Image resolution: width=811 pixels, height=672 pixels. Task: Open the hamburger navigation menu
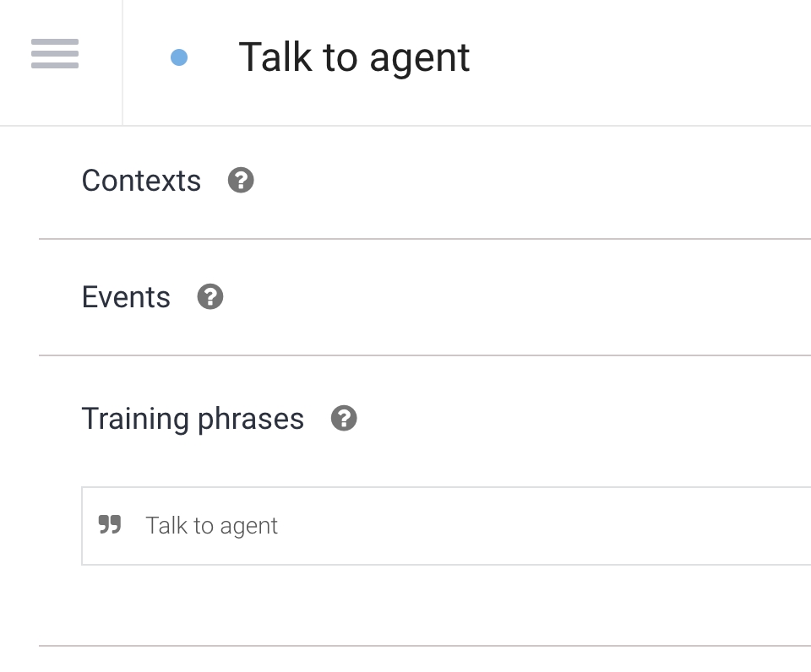coord(55,54)
